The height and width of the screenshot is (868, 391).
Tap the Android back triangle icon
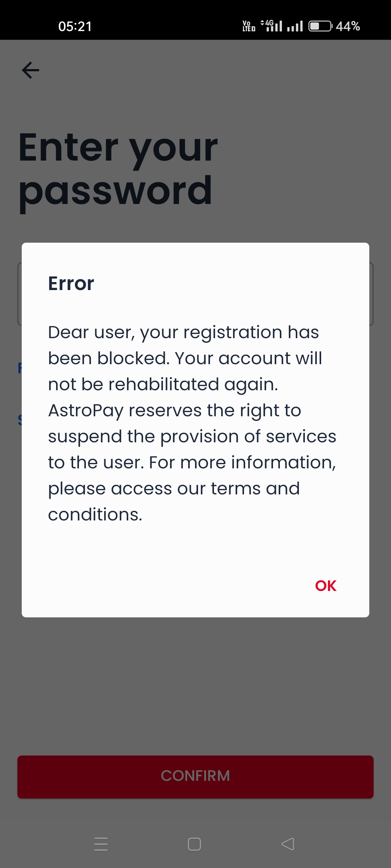click(288, 844)
